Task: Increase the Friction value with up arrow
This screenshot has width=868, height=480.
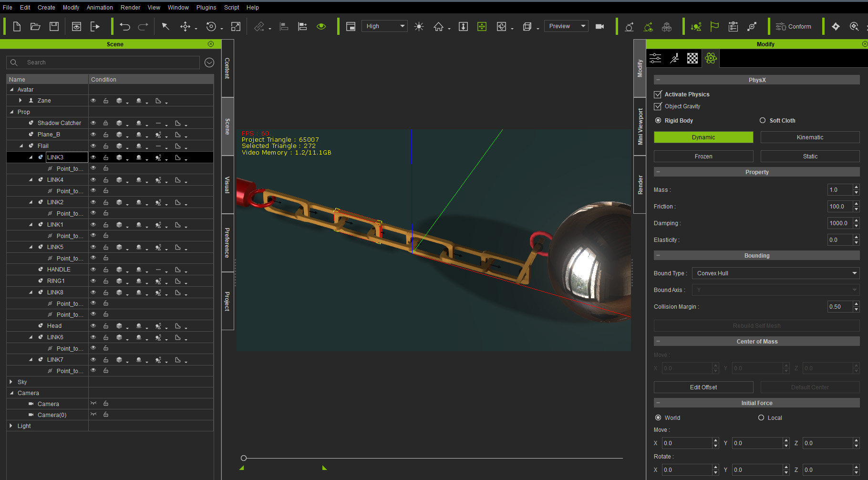Action: click(x=857, y=204)
